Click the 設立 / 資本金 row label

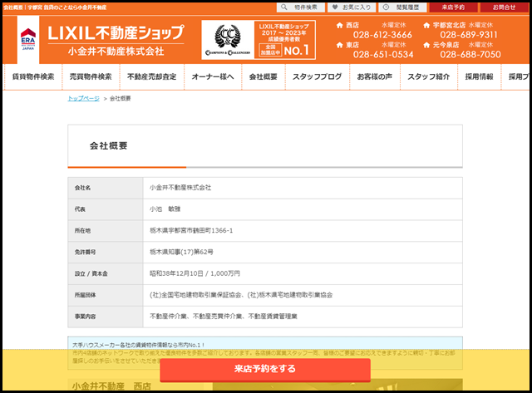(91, 273)
